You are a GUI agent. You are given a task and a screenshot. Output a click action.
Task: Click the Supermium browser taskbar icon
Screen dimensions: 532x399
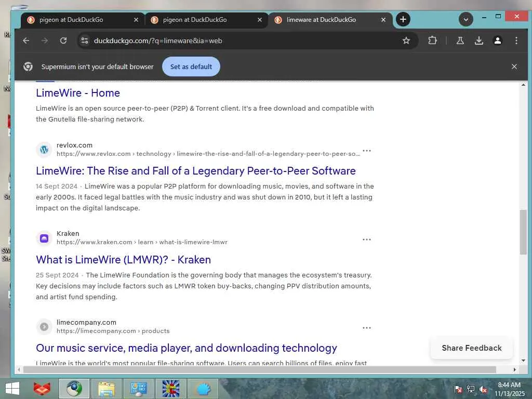pyautogui.click(x=74, y=389)
